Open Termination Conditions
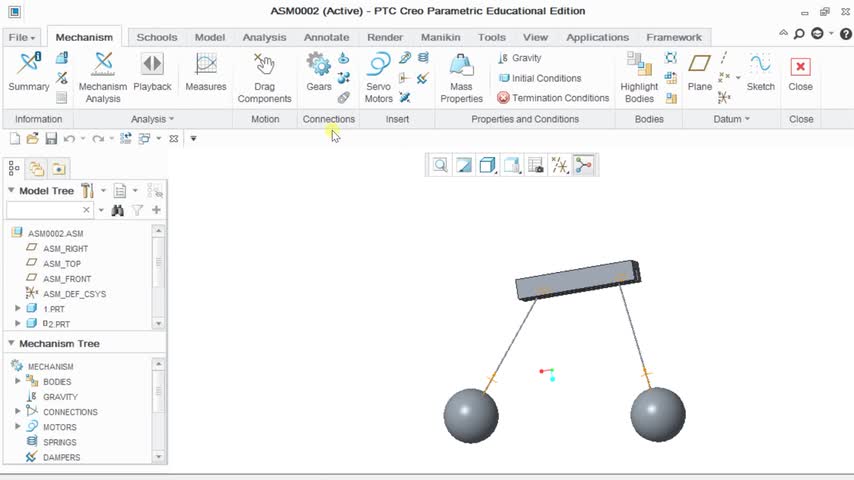This screenshot has height=480, width=854. coord(553,98)
